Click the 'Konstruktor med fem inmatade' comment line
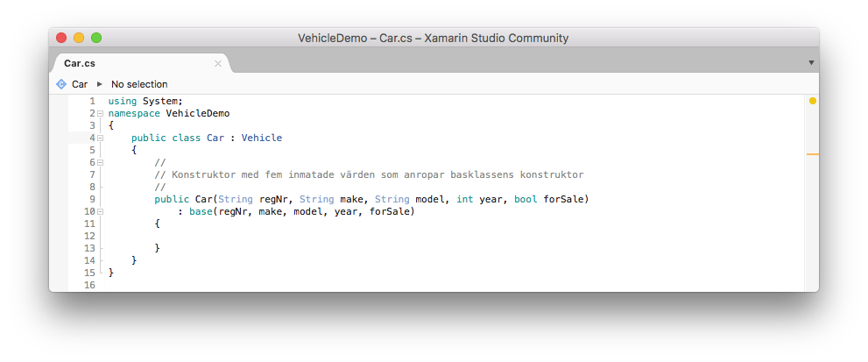This screenshot has height=362, width=868. coord(369,174)
